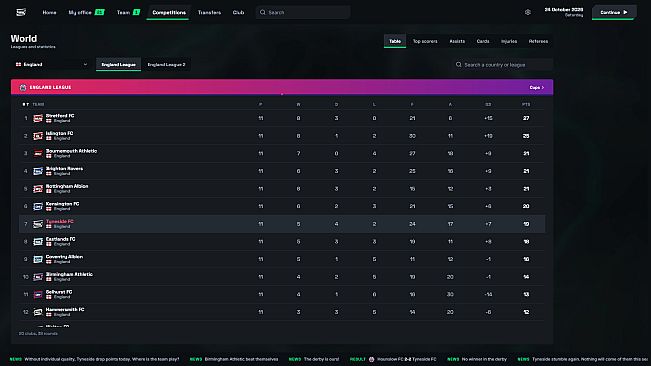
Task: Switch to the Table tab
Action: point(395,41)
